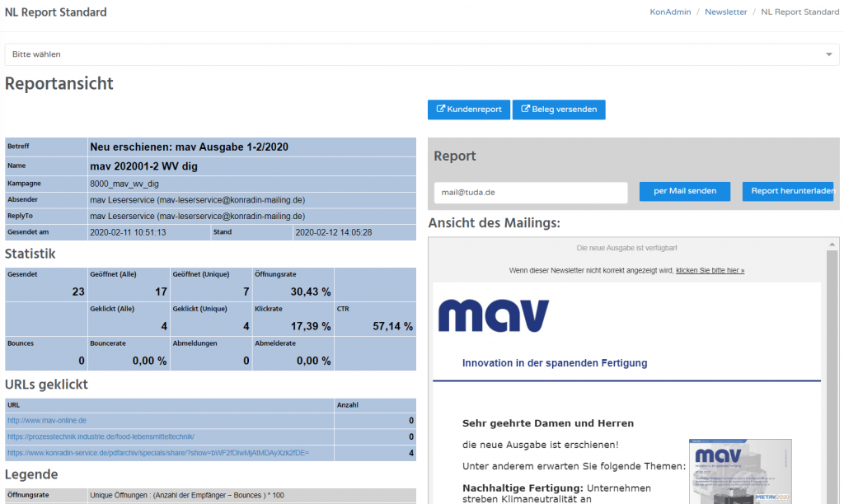Click the mailing preview vertical scrollbar
This screenshot has width=844, height=504.
[832, 371]
